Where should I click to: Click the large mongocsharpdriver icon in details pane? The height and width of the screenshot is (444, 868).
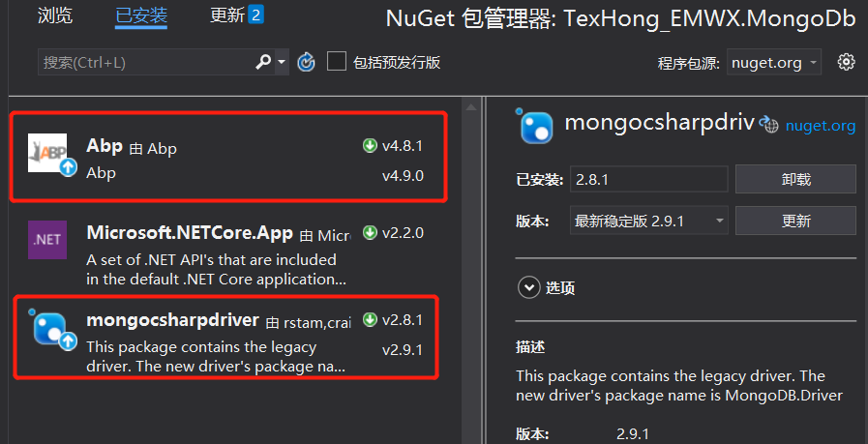(534, 125)
